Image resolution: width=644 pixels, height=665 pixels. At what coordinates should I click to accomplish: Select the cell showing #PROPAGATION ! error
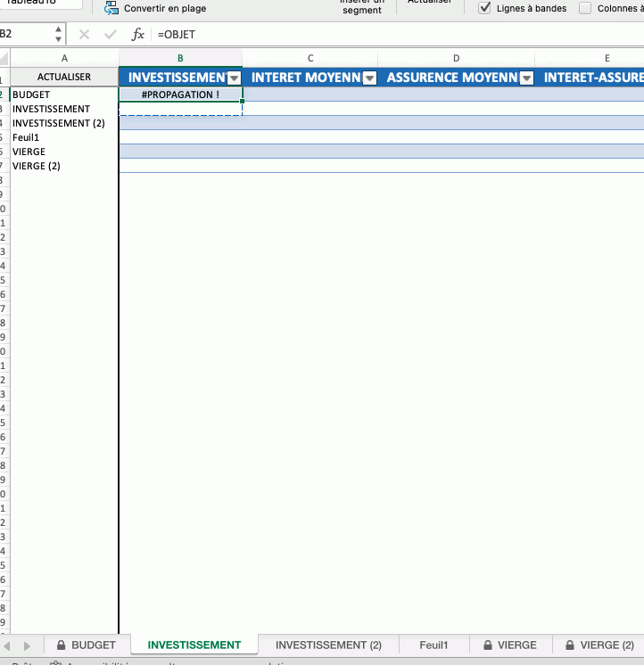coord(180,94)
